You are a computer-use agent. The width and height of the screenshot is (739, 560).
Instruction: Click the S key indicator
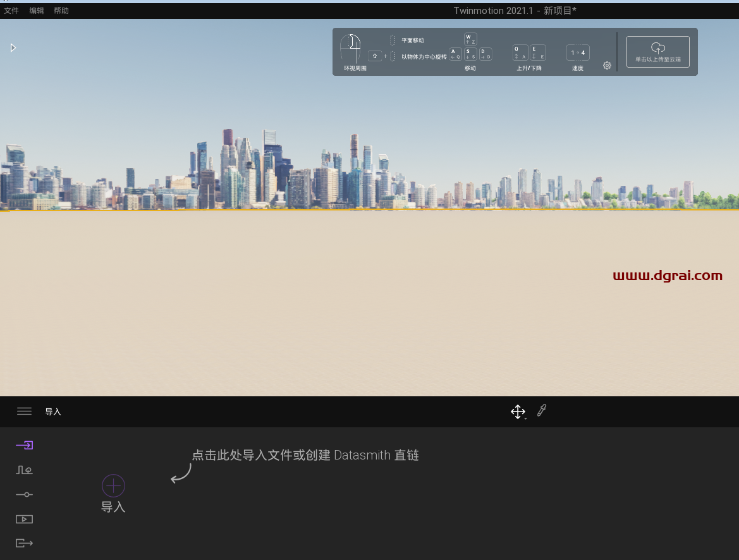[x=470, y=54]
